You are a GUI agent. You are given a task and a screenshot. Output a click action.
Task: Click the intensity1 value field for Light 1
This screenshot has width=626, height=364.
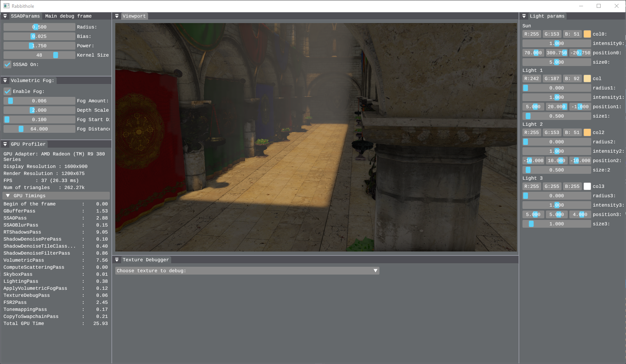(x=556, y=97)
